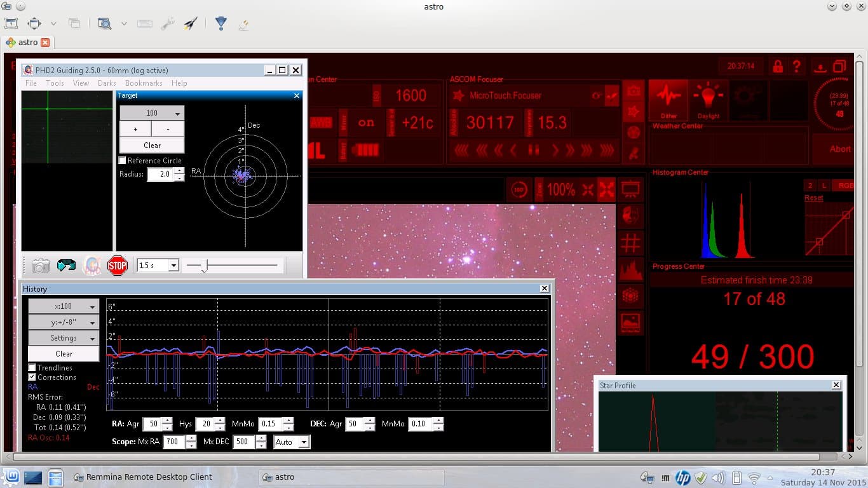The image size is (868, 488).
Task: Click the red grid overlay icon
Action: click(630, 243)
